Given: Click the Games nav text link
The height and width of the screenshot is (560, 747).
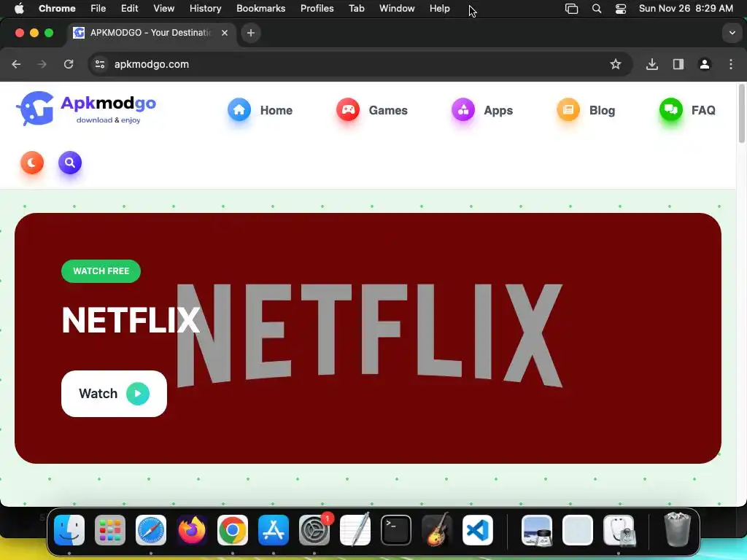Looking at the screenshot, I should coord(388,111).
